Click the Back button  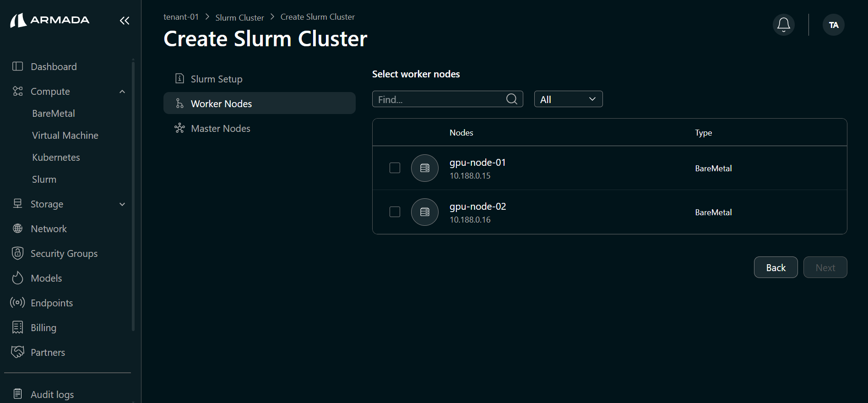coord(776,267)
